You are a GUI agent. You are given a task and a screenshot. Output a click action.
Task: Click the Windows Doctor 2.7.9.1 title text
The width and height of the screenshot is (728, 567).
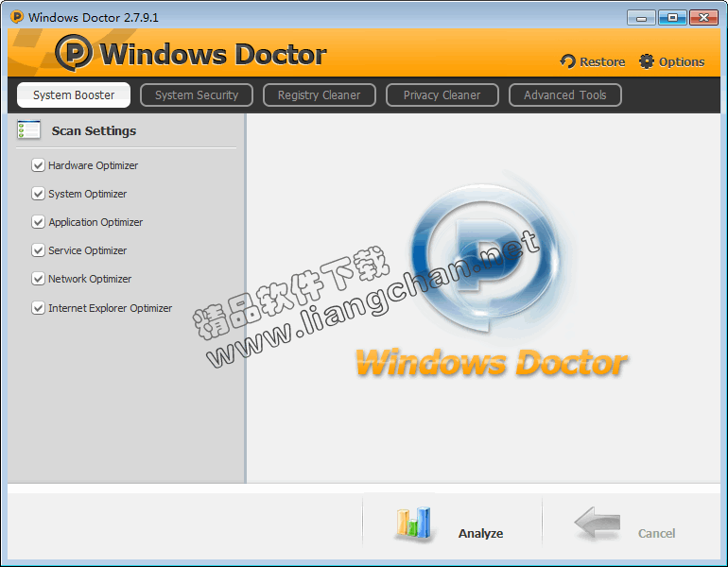tap(94, 18)
